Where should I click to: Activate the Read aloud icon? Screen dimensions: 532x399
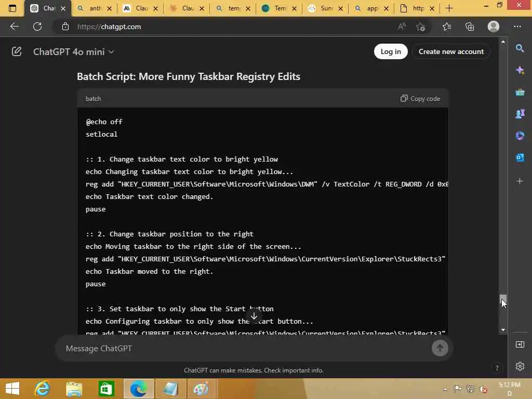(402, 26)
